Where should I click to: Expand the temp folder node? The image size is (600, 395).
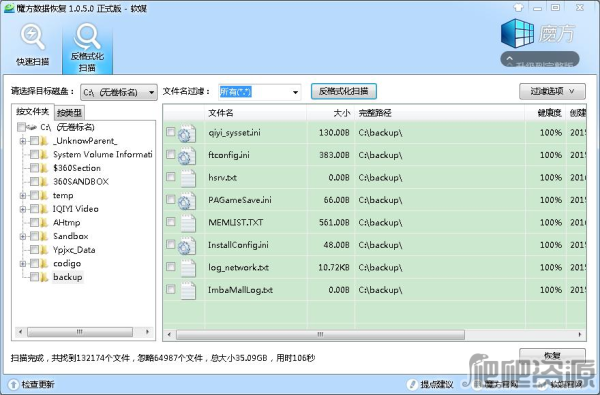[23, 195]
